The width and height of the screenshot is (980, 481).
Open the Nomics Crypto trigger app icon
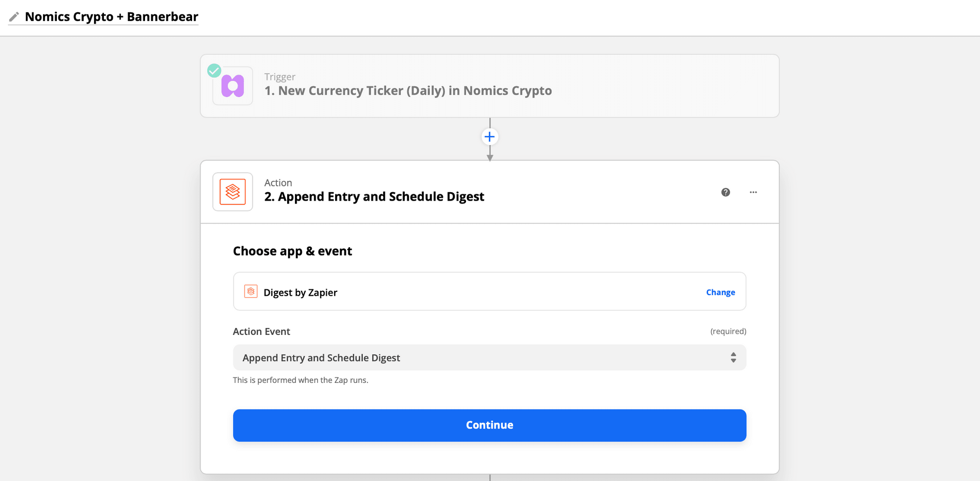coord(233,86)
